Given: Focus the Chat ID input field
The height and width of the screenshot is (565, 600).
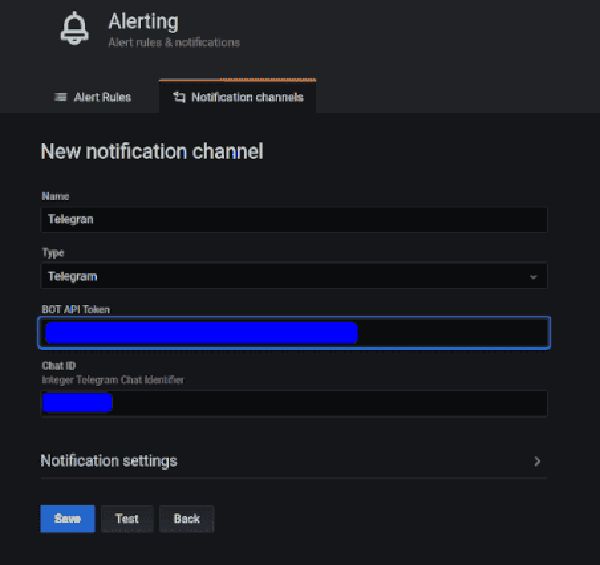Looking at the screenshot, I should 294,403.
